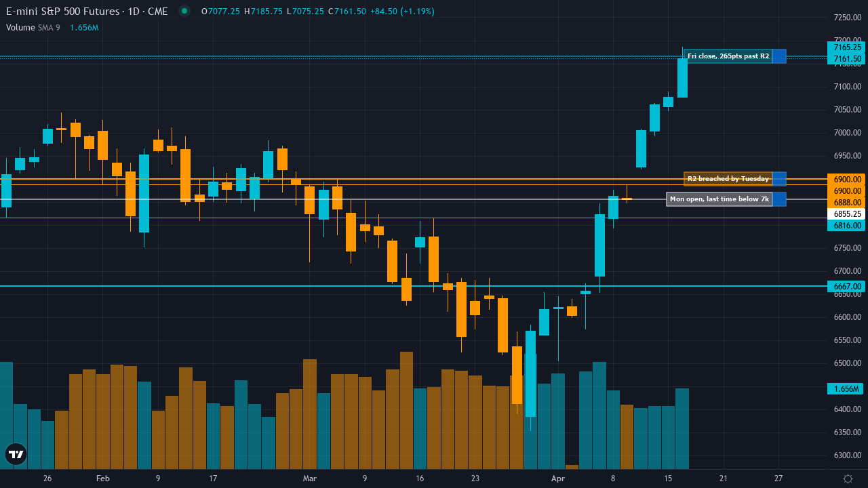Click the 17 date label on time axis
Image resolution: width=868 pixels, height=488 pixels.
(213, 479)
